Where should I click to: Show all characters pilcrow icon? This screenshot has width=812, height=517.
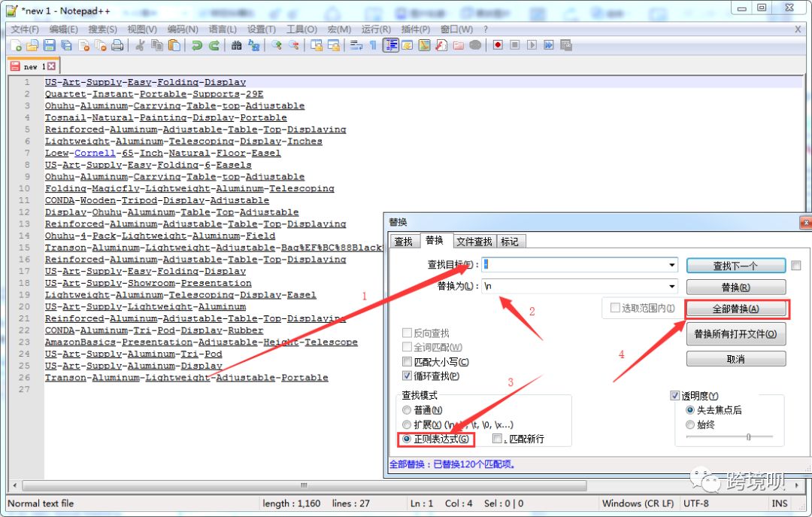[x=372, y=46]
